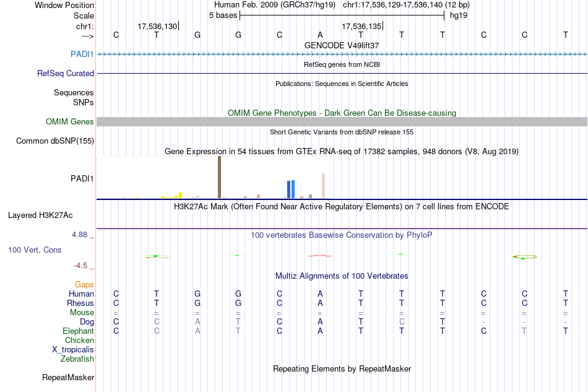Open the 'RefSeq genes from NCBI' track title
Image resolution: width=588 pixels, height=392 pixels.
(x=342, y=64)
